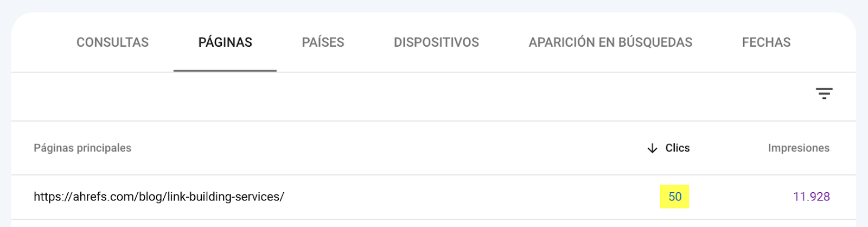Click the Páginas principales column header
868x227 pixels.
pos(82,148)
